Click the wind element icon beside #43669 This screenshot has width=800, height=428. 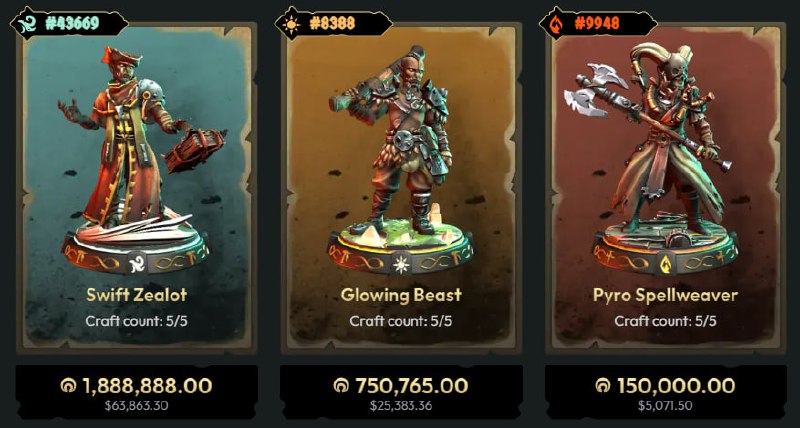(x=27, y=23)
